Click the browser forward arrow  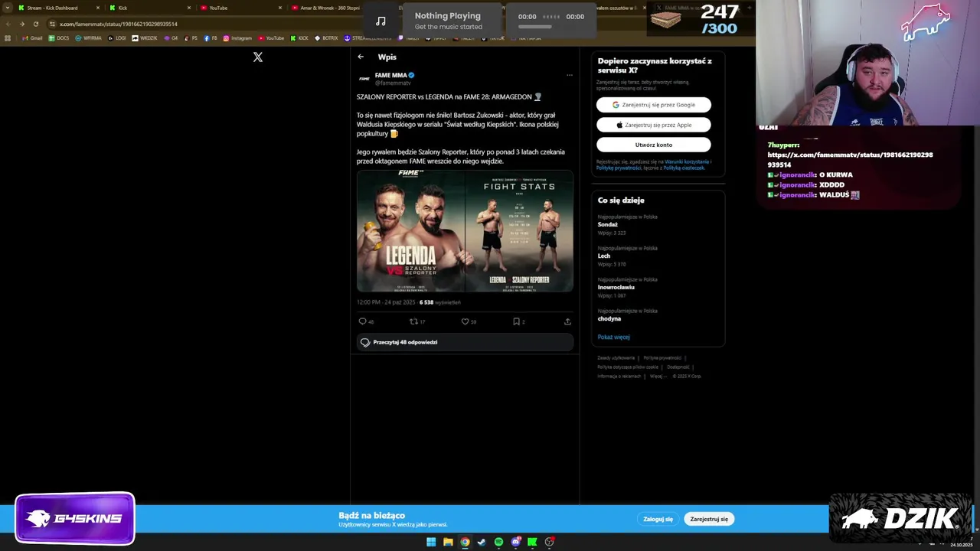(x=21, y=24)
